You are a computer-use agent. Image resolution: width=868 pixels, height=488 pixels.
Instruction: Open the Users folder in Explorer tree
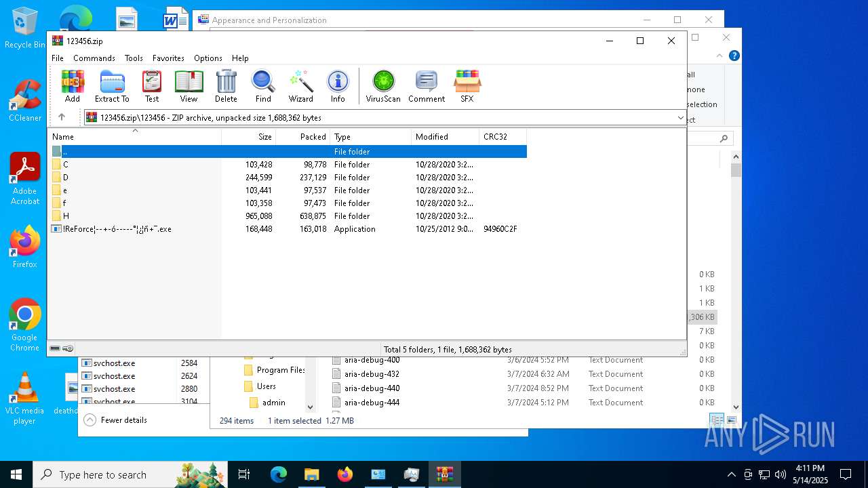260,386
